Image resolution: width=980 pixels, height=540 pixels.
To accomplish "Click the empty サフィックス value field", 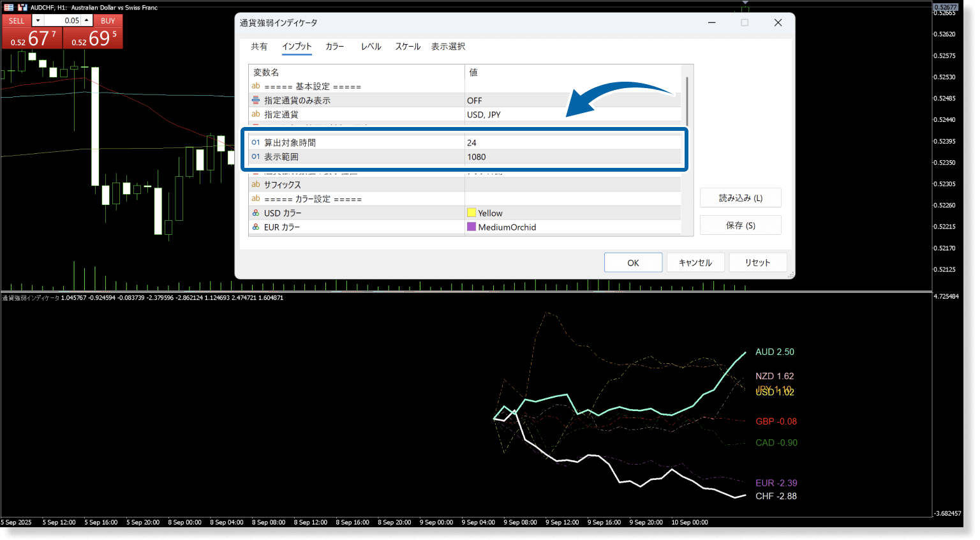I will tap(572, 184).
